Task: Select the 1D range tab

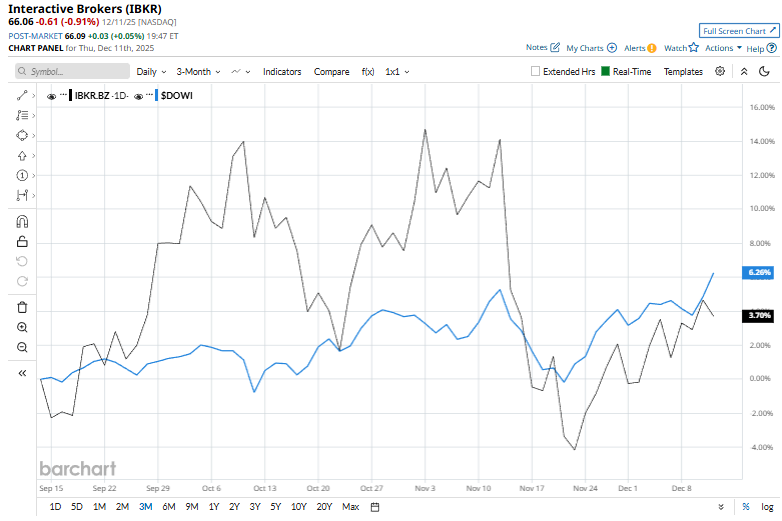Action: click(x=55, y=507)
